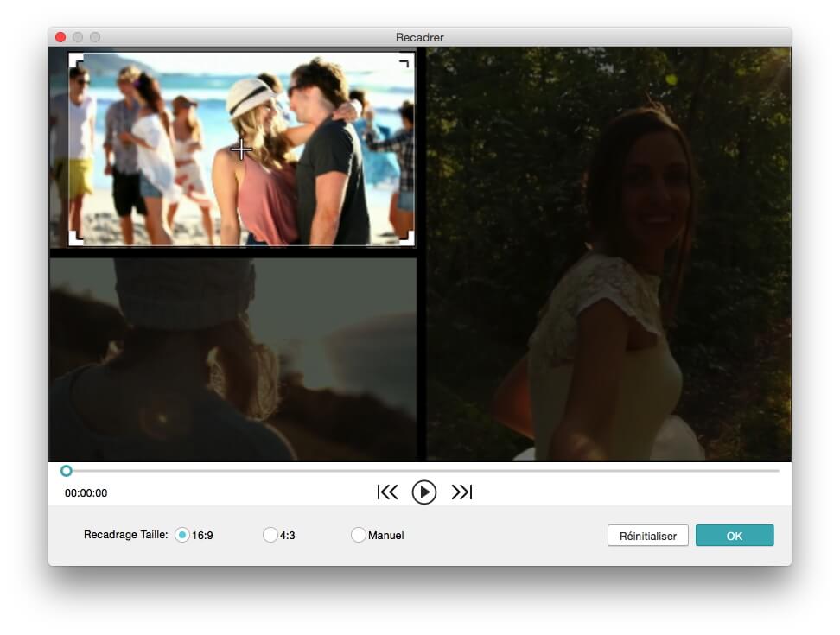Close the Recadrer window

(x=60, y=37)
